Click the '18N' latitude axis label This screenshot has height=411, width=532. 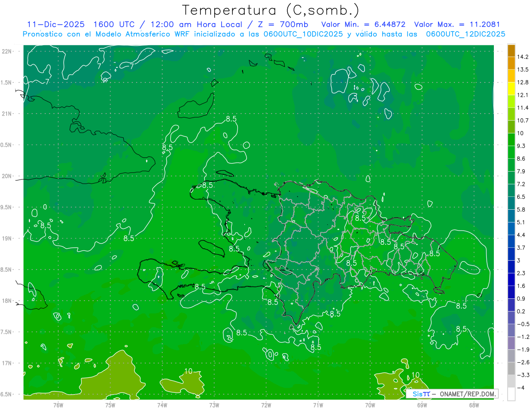(7, 301)
